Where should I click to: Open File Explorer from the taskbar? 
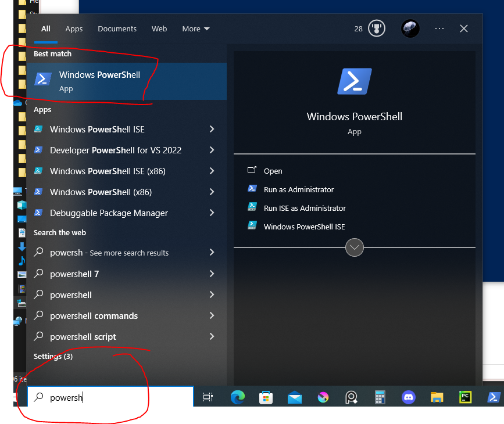pos(437,397)
